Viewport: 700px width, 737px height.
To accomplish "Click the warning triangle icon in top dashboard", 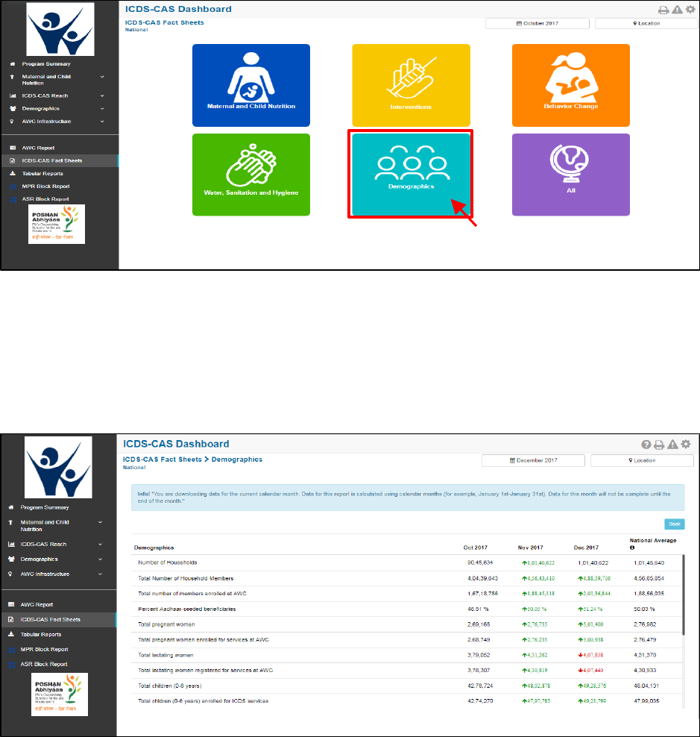I will click(677, 10).
